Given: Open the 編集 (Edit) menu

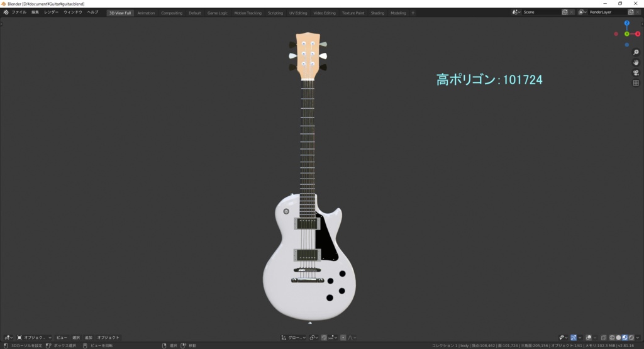Looking at the screenshot, I should click(35, 13).
